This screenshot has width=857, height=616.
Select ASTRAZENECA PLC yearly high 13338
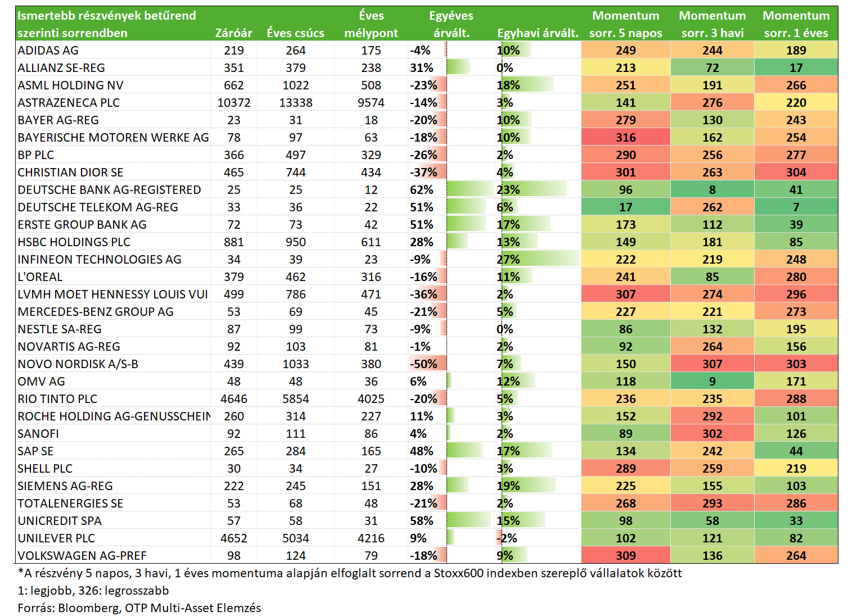295,102
